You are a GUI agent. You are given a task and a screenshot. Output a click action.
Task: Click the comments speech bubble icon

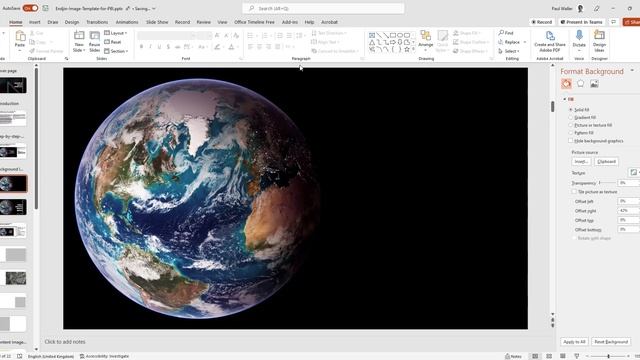coord(613,22)
